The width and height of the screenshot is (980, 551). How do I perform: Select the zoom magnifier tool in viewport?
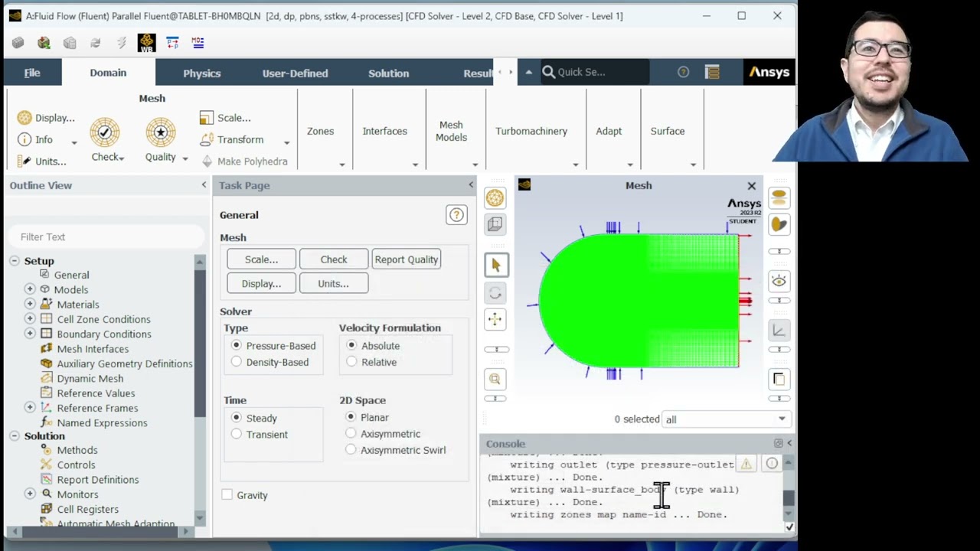coord(495,379)
